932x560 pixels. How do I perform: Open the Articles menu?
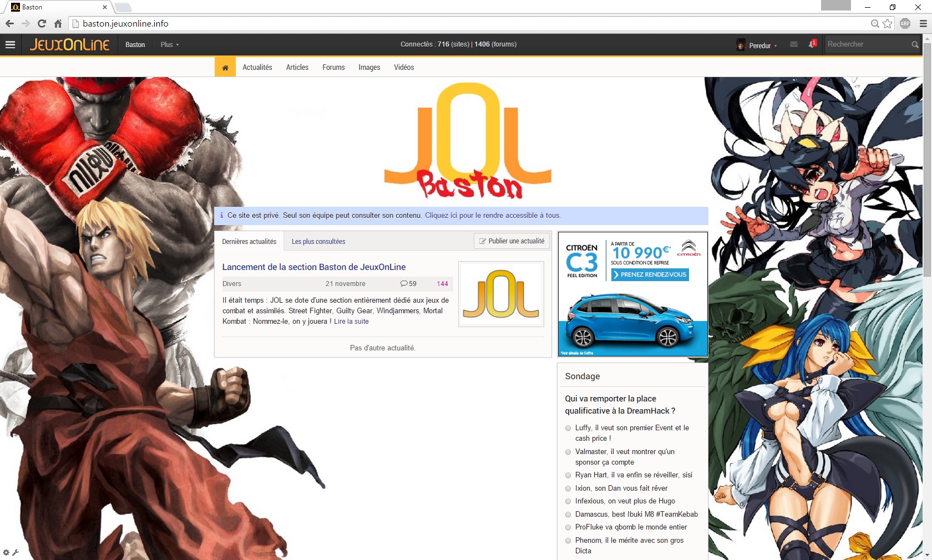[x=297, y=67]
